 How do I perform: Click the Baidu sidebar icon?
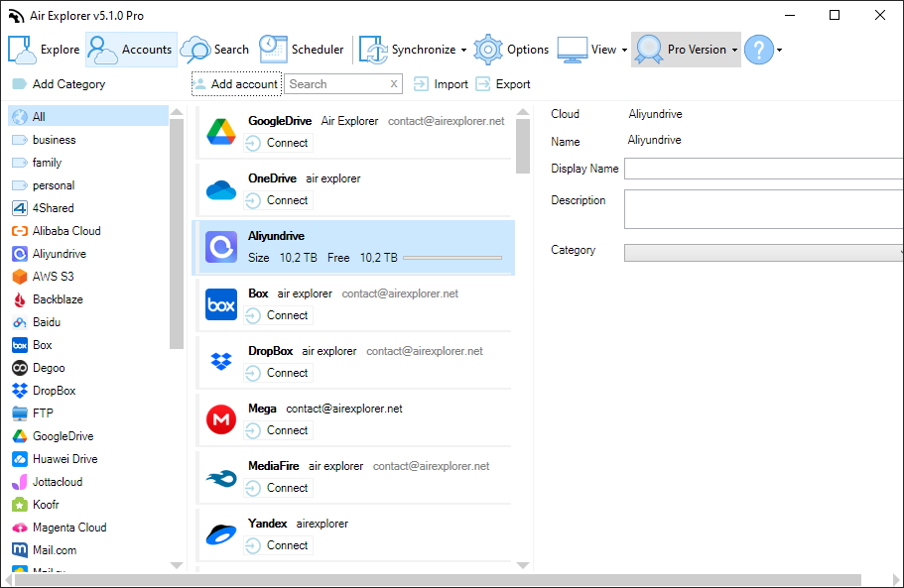coord(20,322)
